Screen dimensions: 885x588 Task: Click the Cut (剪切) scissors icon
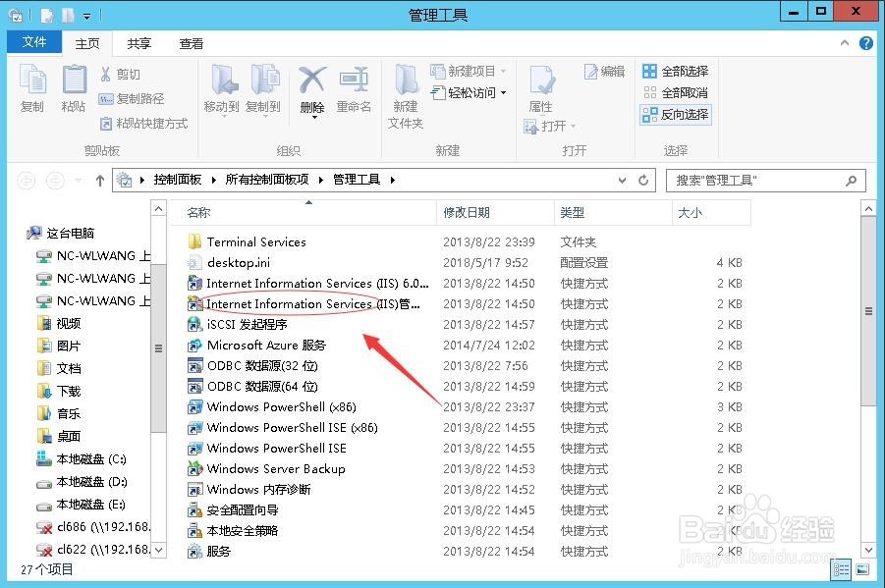(105, 74)
